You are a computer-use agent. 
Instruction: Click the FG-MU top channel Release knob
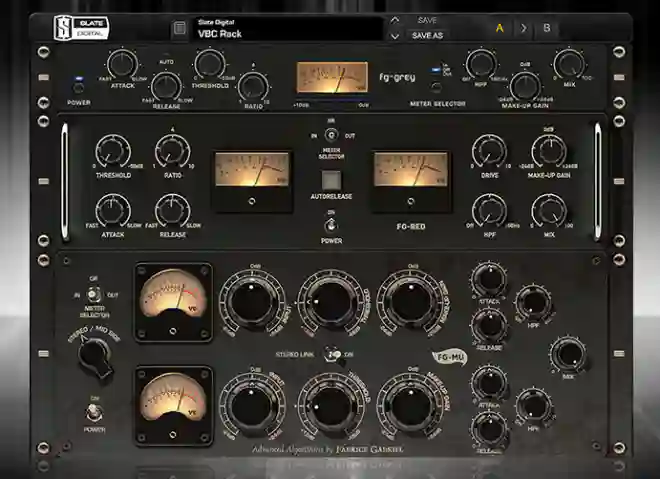click(489, 326)
